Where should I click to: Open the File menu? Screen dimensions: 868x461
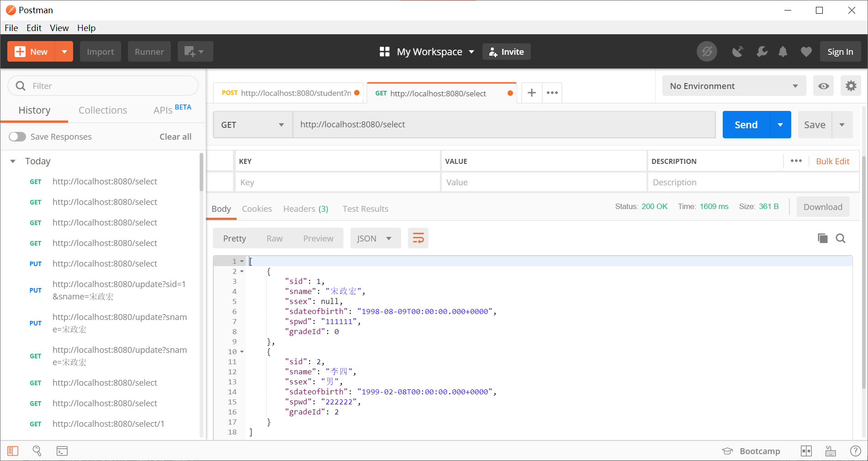tap(11, 28)
